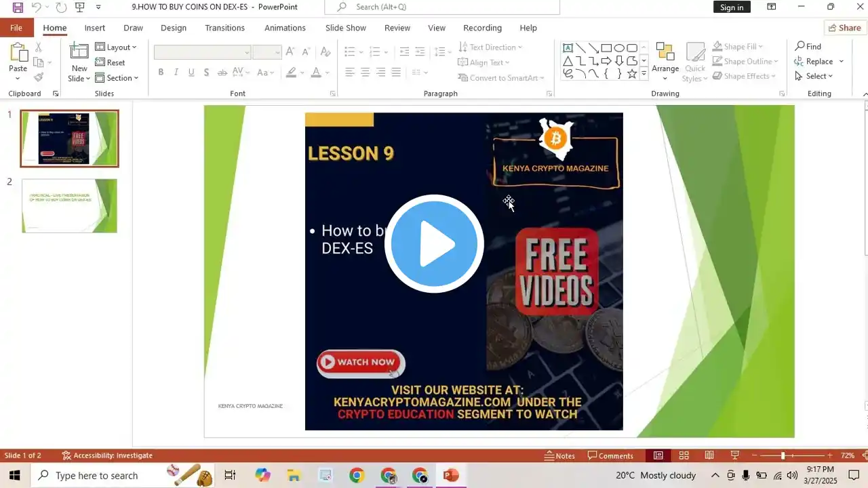
Task: Choose the star shape in the shapes gallery
Action: [632, 74]
